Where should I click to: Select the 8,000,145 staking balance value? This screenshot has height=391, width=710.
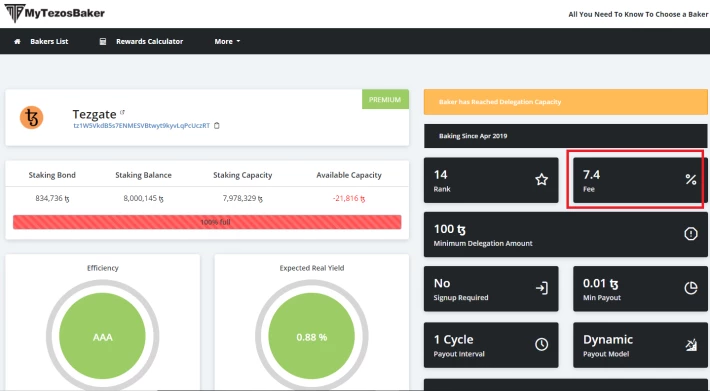(x=143, y=198)
